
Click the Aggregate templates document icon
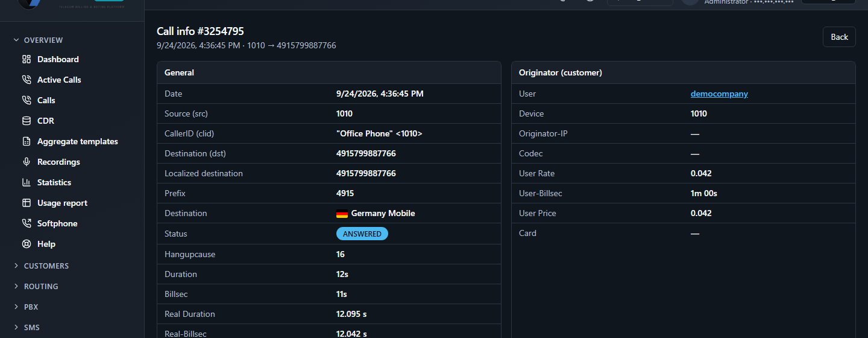(x=27, y=141)
